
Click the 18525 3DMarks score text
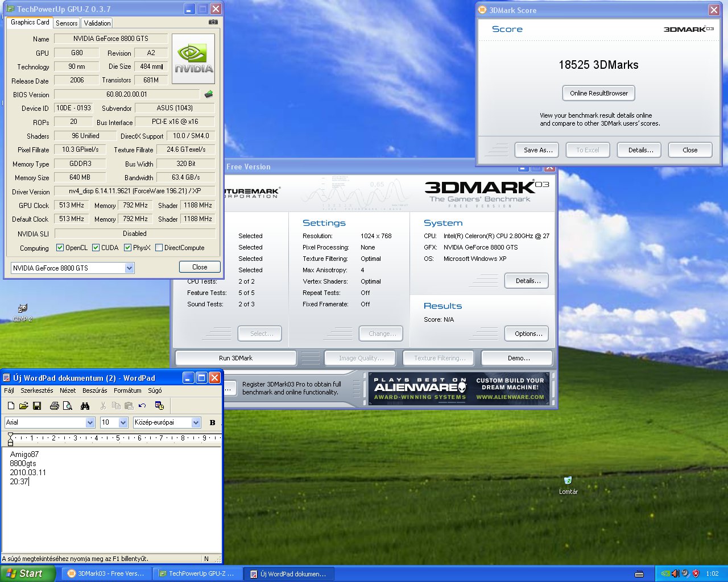pyautogui.click(x=598, y=65)
